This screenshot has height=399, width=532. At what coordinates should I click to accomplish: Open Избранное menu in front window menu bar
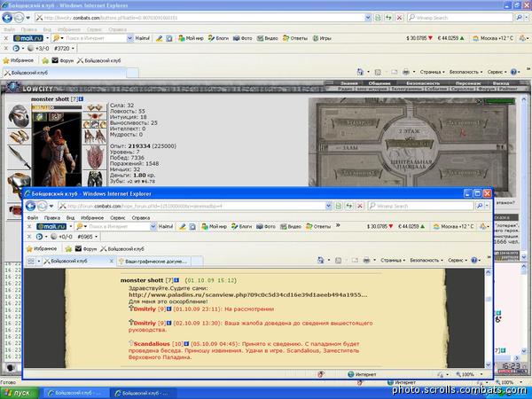click(92, 217)
